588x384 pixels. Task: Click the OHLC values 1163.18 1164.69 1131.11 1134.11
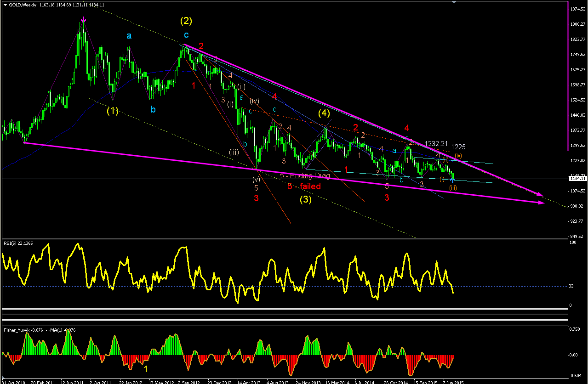pyautogui.click(x=72, y=5)
